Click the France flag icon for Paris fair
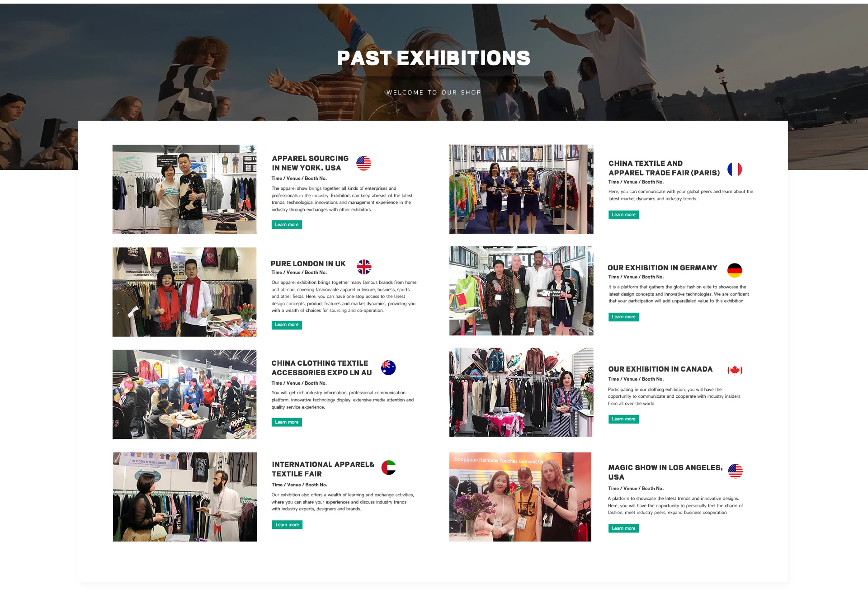Image resolution: width=868 pixels, height=589 pixels. pos(735,169)
